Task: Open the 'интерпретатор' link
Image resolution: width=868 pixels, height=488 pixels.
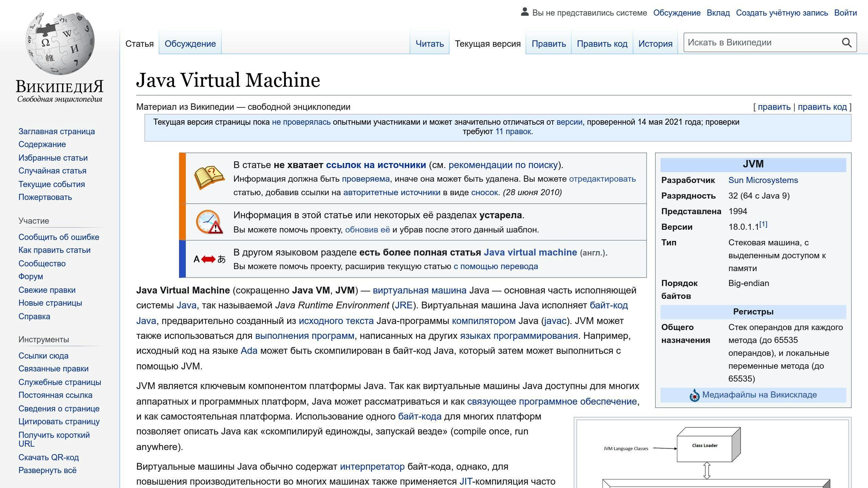Action: pyautogui.click(x=372, y=467)
